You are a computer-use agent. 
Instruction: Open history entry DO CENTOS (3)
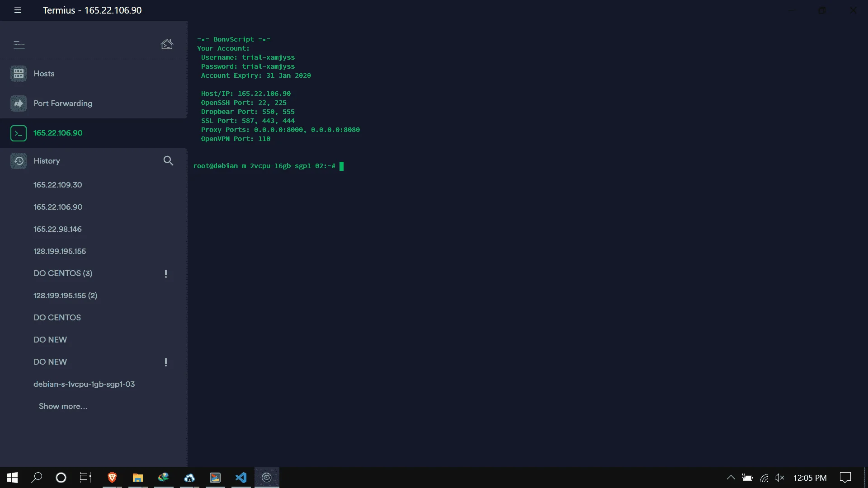[x=63, y=273]
